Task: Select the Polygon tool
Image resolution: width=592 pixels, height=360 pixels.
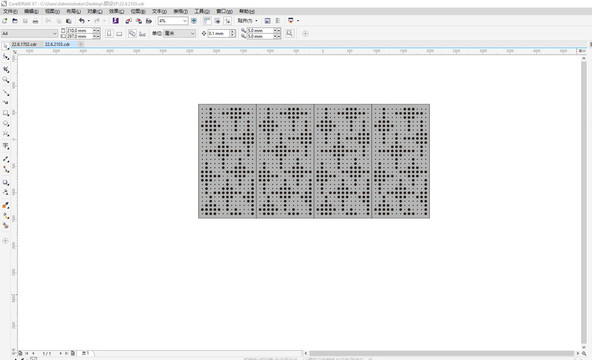Action: click(6, 134)
